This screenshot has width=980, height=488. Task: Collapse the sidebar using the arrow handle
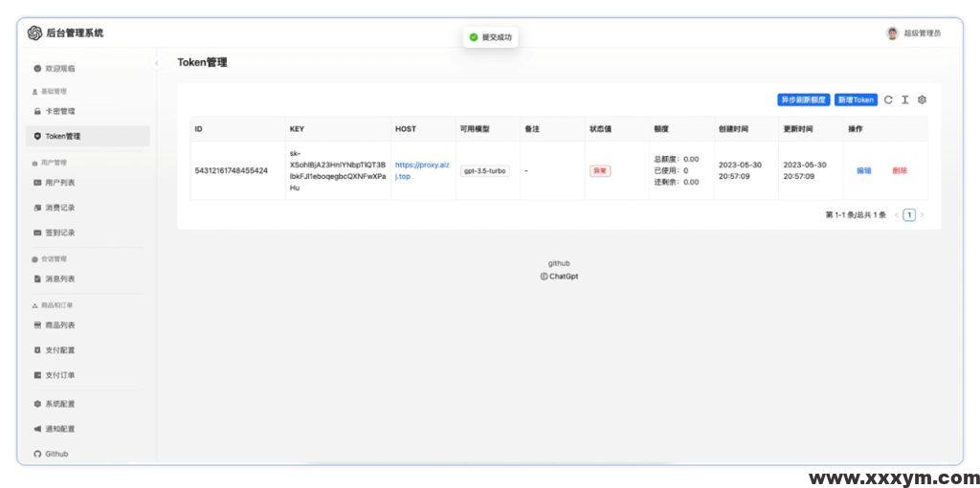(x=157, y=64)
